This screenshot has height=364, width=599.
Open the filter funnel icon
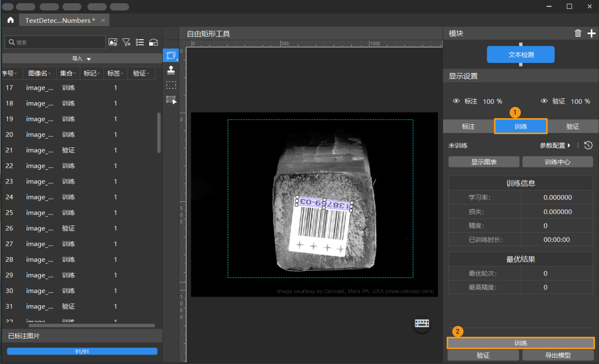(x=126, y=42)
